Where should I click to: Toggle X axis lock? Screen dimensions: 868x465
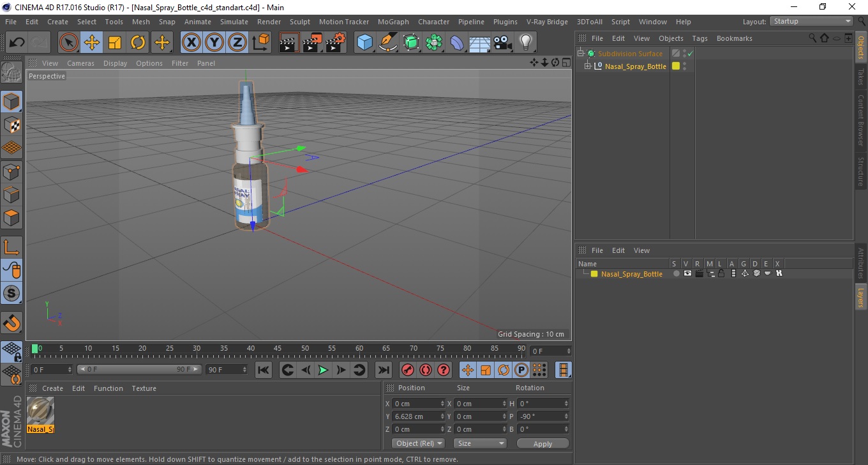191,43
